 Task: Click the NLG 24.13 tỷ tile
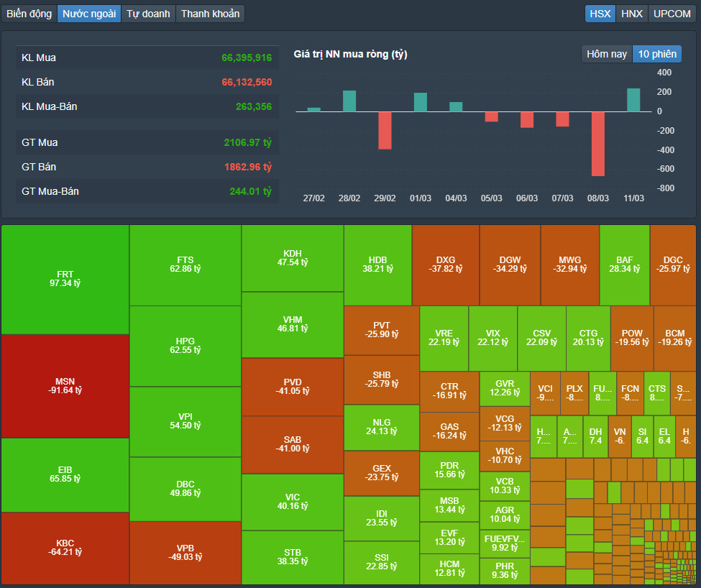click(381, 427)
